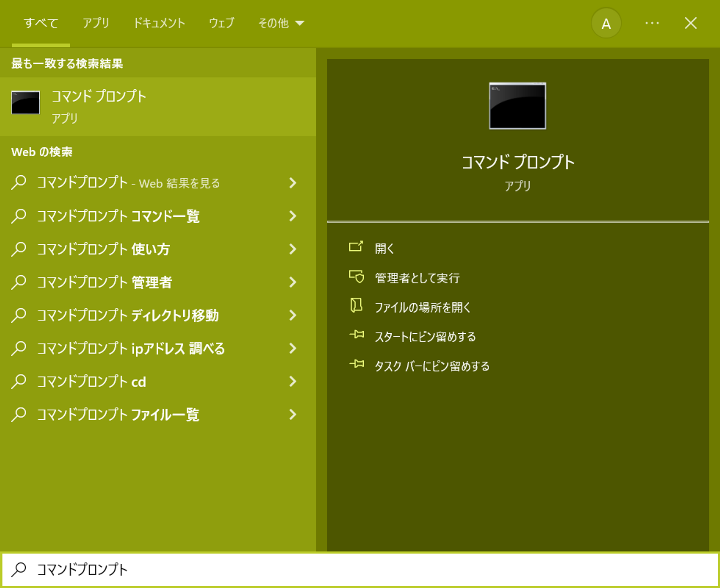720x588 pixels.
Task: Close the search panel with X
Action: (691, 23)
